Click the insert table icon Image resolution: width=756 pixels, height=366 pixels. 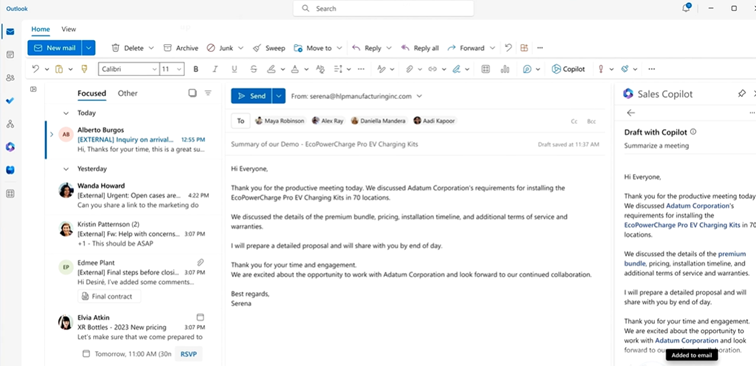pos(486,69)
